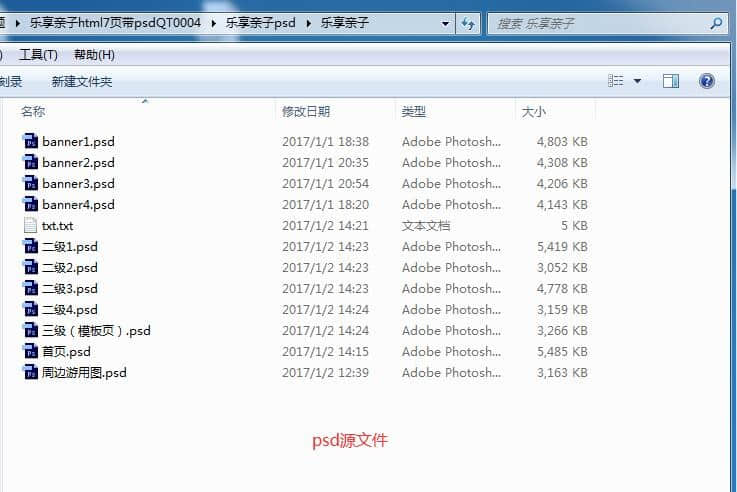The width and height of the screenshot is (737, 492).
Task: Sort by the 大小 column header
Action: 534,112
